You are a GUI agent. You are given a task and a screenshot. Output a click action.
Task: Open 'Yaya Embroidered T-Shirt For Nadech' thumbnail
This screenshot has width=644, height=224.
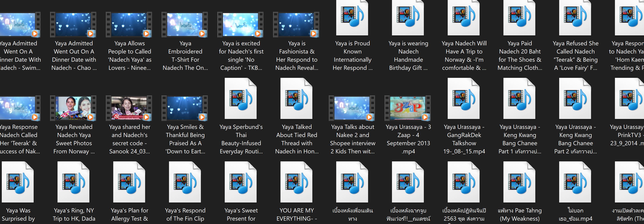pyautogui.click(x=185, y=24)
